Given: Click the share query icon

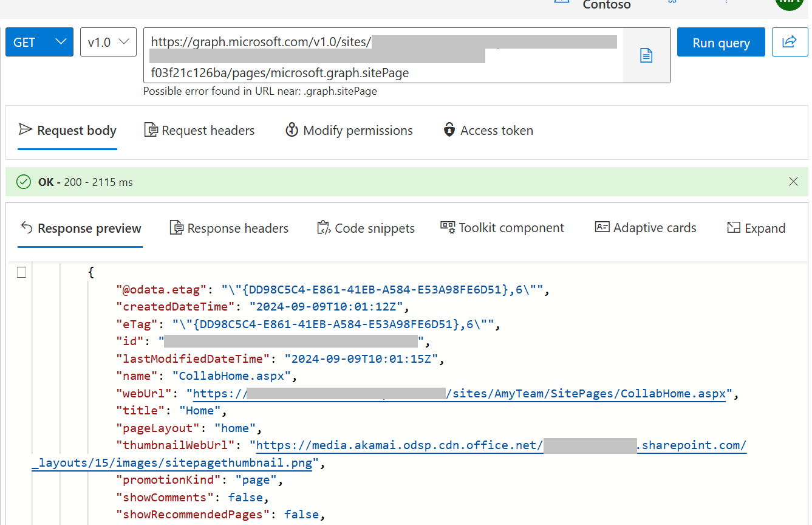Looking at the screenshot, I should click(790, 41).
